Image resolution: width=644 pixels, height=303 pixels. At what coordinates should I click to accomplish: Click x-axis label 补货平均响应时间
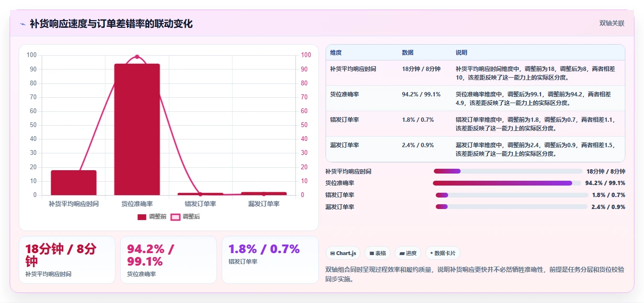pyautogui.click(x=74, y=204)
